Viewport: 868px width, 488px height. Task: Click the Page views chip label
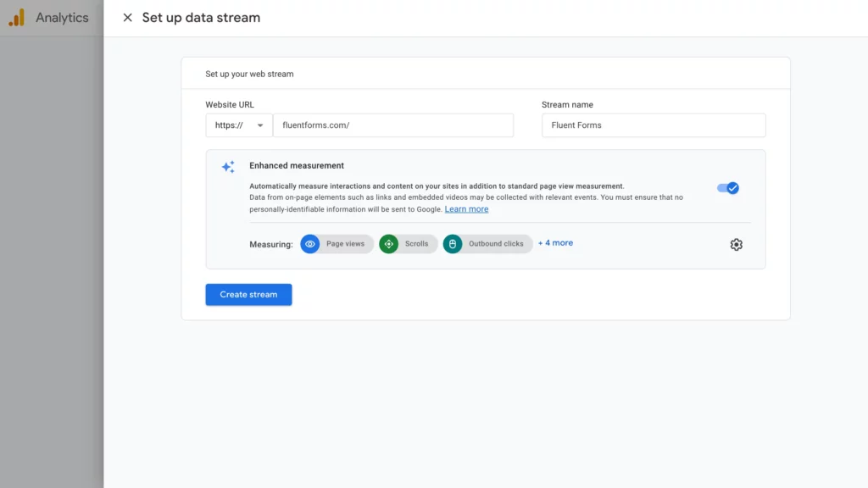tap(345, 244)
